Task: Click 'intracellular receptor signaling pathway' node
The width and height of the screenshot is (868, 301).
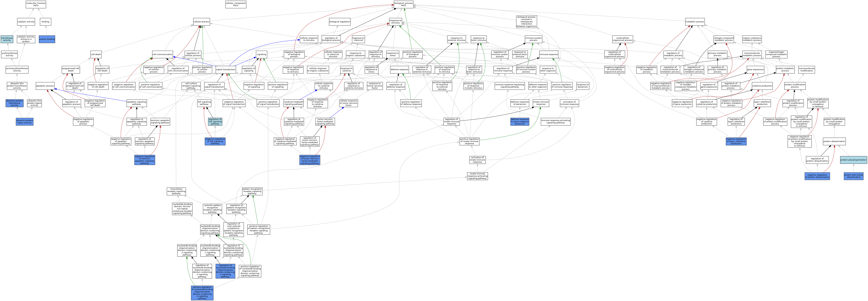Action: (176, 191)
